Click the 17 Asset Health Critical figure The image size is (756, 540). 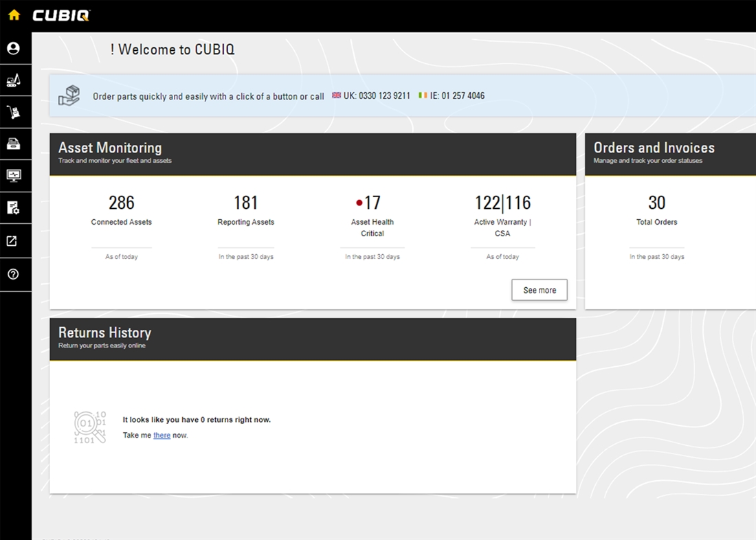373,203
